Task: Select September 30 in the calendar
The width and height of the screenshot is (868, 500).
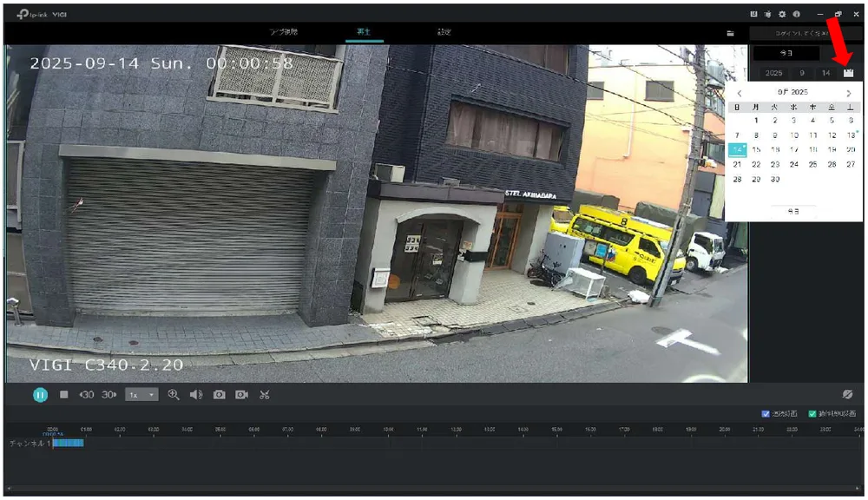Action: 775,180
